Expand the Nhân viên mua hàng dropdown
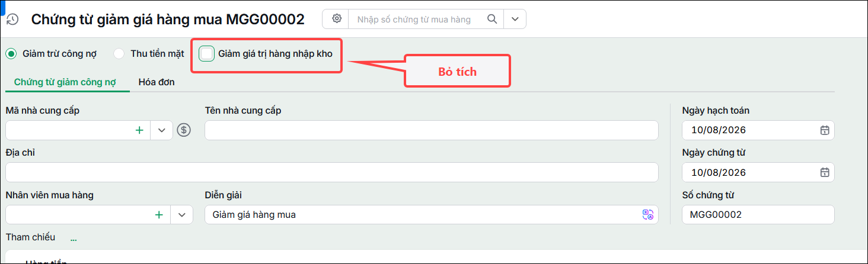 [182, 215]
